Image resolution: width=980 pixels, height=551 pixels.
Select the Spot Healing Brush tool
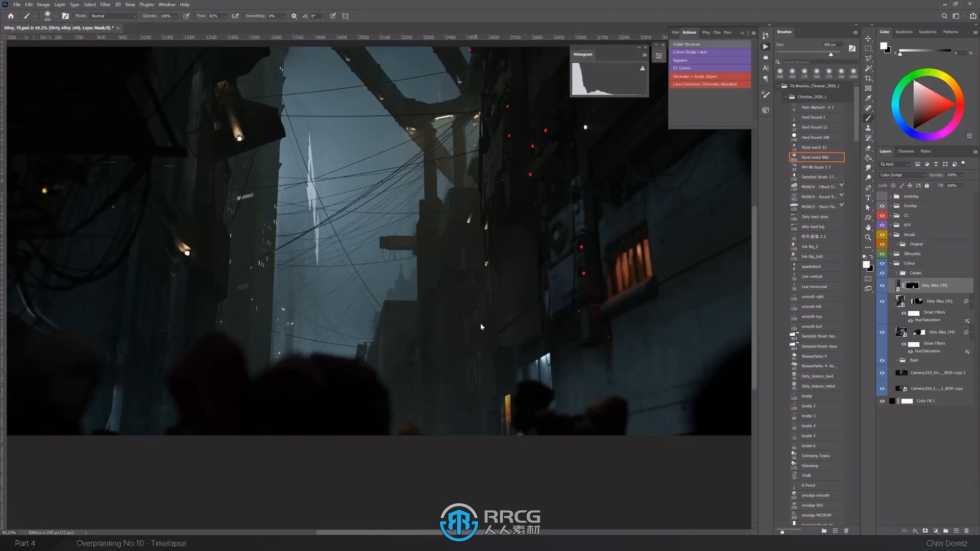tap(868, 108)
